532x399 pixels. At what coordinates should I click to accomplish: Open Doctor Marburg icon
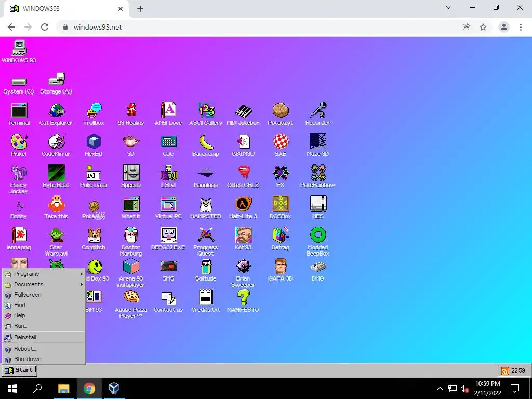click(x=130, y=242)
